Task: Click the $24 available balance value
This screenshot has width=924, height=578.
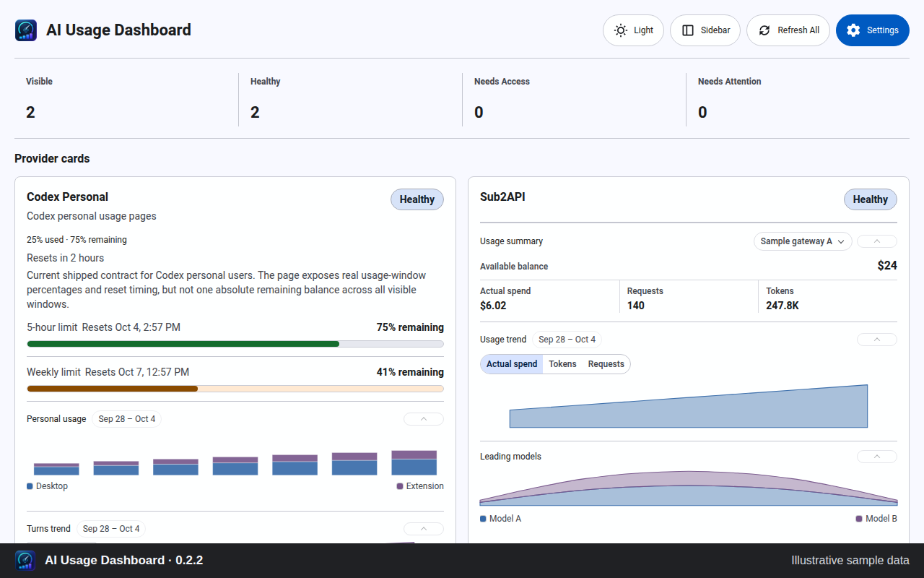Action: point(887,266)
